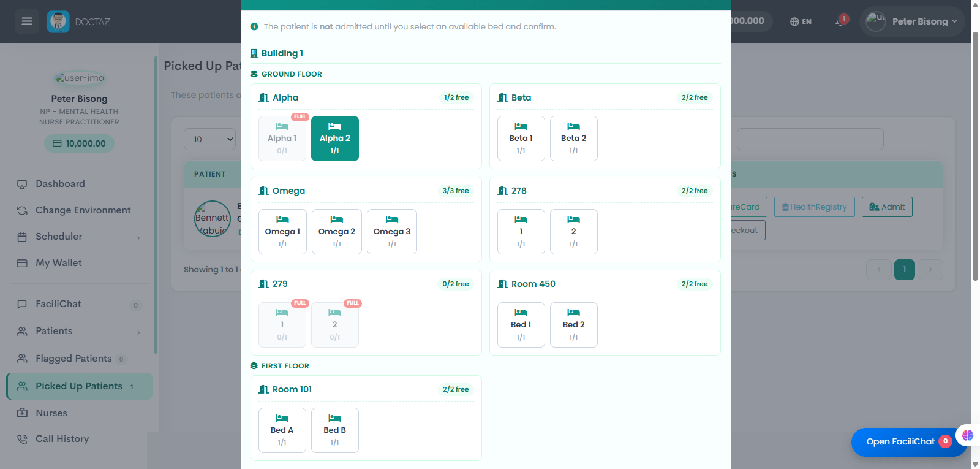Click the wallet balance 10,000.00 badge
This screenshot has width=980, height=469.
click(x=79, y=143)
